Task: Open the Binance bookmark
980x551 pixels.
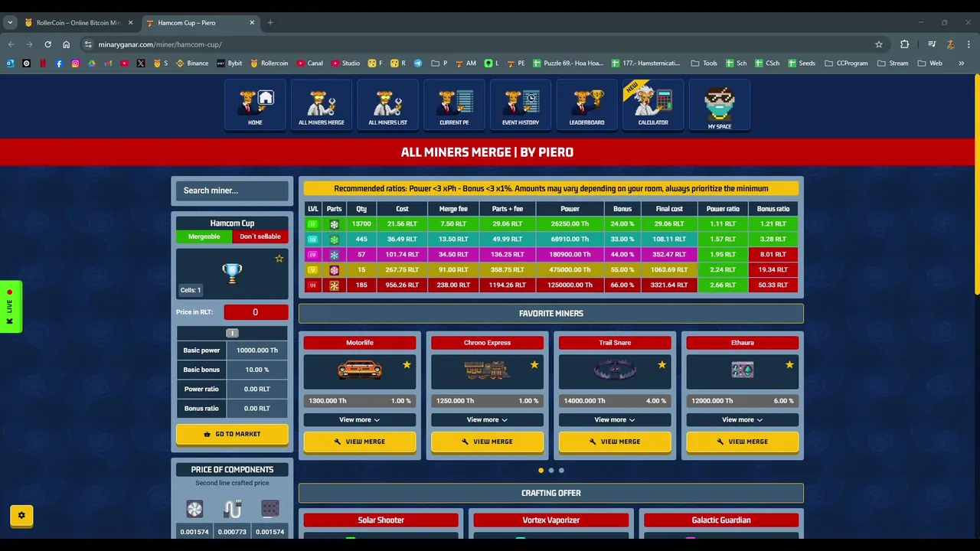Action: point(192,64)
